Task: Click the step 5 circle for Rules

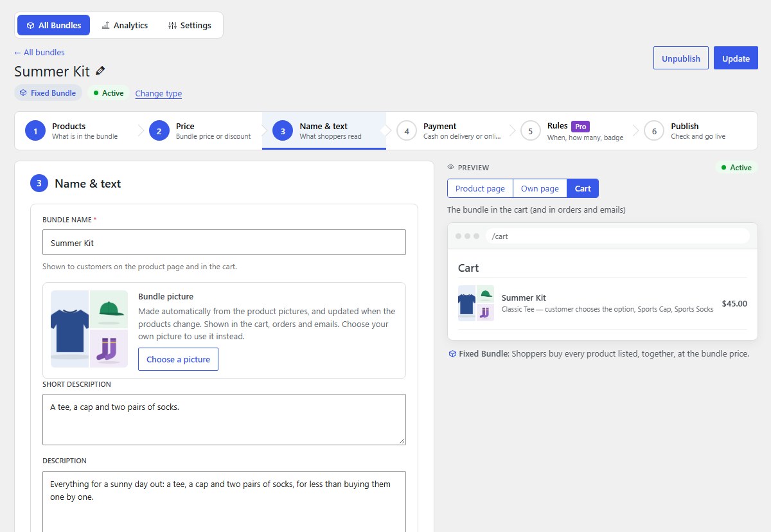Action: click(x=531, y=131)
